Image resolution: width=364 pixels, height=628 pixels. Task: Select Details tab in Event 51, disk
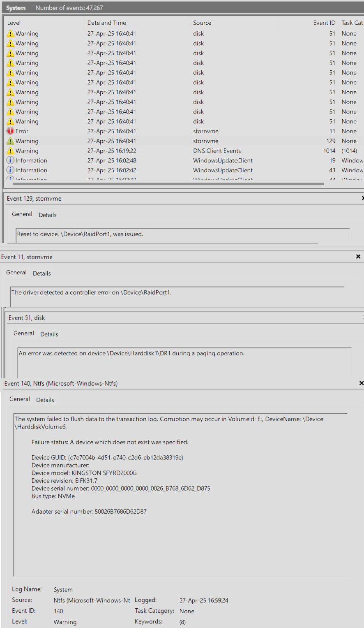tap(49, 334)
